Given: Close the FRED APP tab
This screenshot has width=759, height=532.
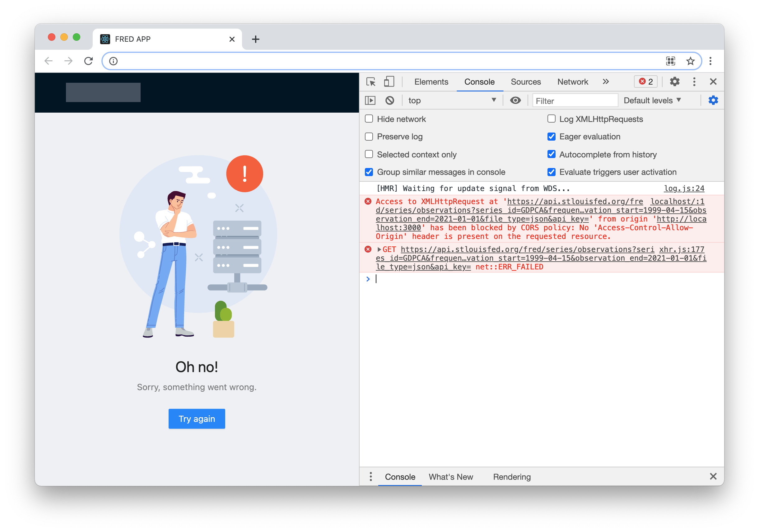Looking at the screenshot, I should click(x=232, y=39).
